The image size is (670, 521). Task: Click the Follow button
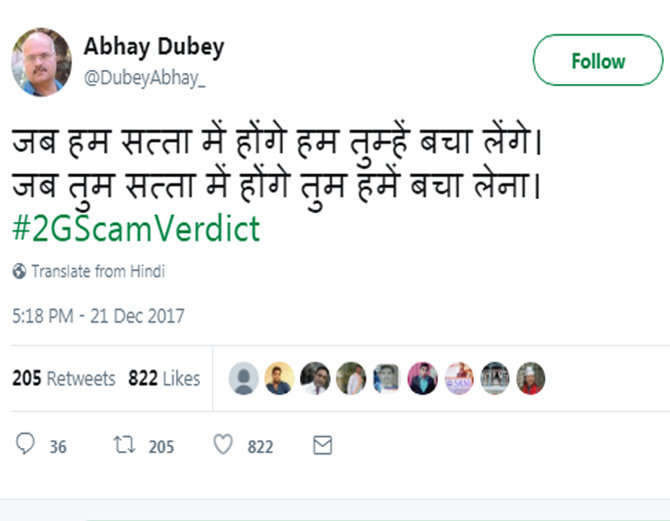597,61
